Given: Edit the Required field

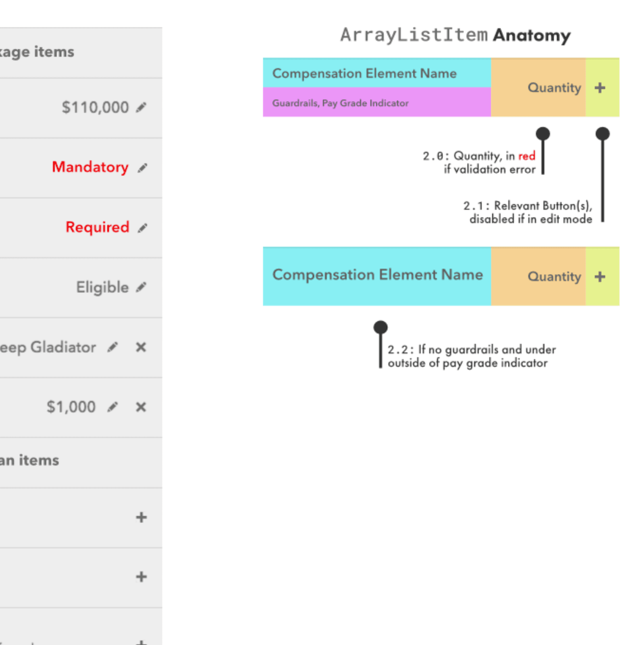Looking at the screenshot, I should point(142,228).
